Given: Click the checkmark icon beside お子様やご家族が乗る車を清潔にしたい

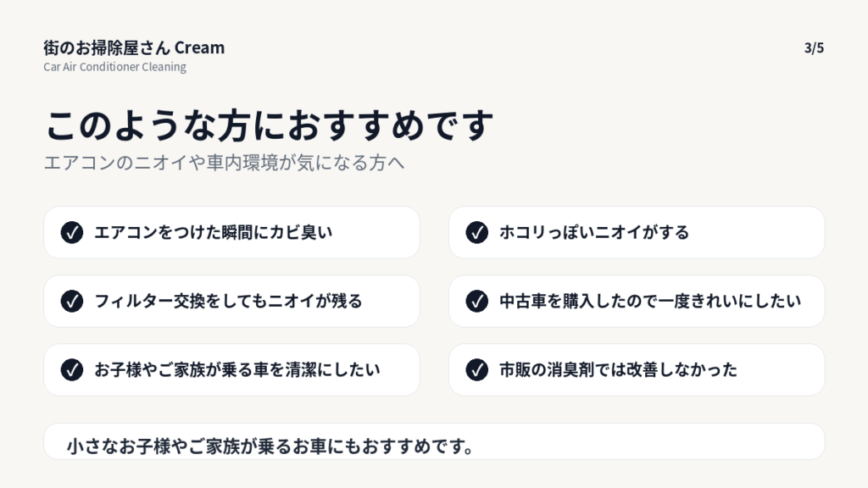Looking at the screenshot, I should tap(72, 369).
